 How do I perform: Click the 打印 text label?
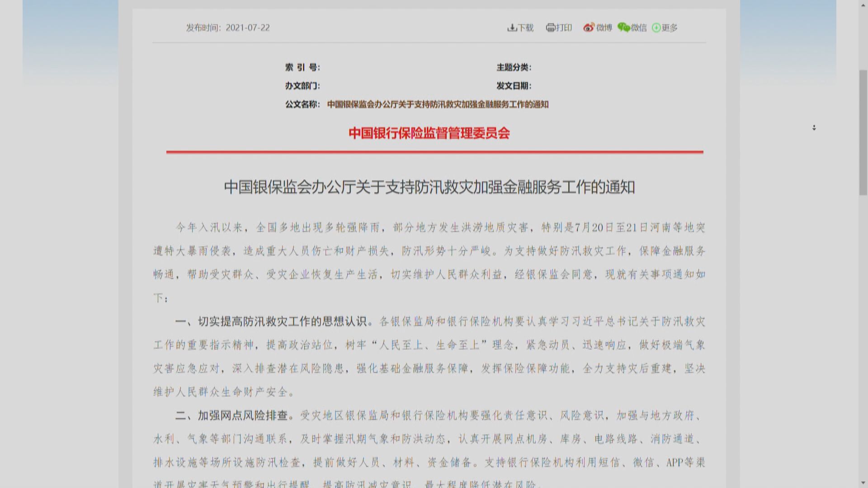tap(564, 28)
